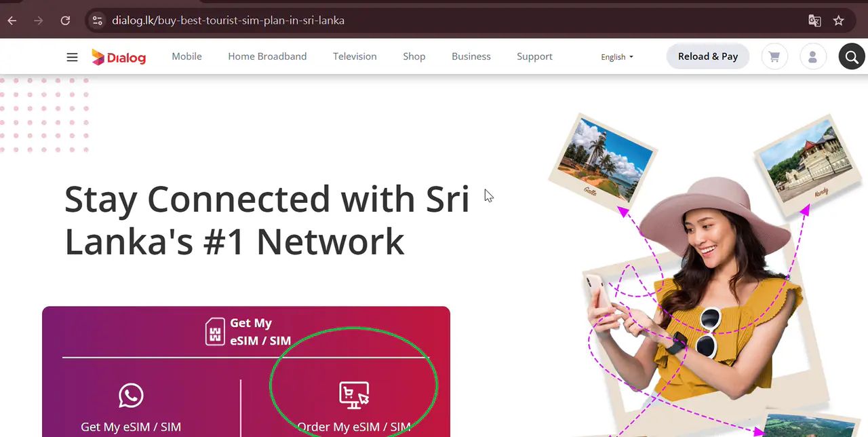The height and width of the screenshot is (437, 868).
Task: Go back to the previous page
Action: click(x=12, y=20)
